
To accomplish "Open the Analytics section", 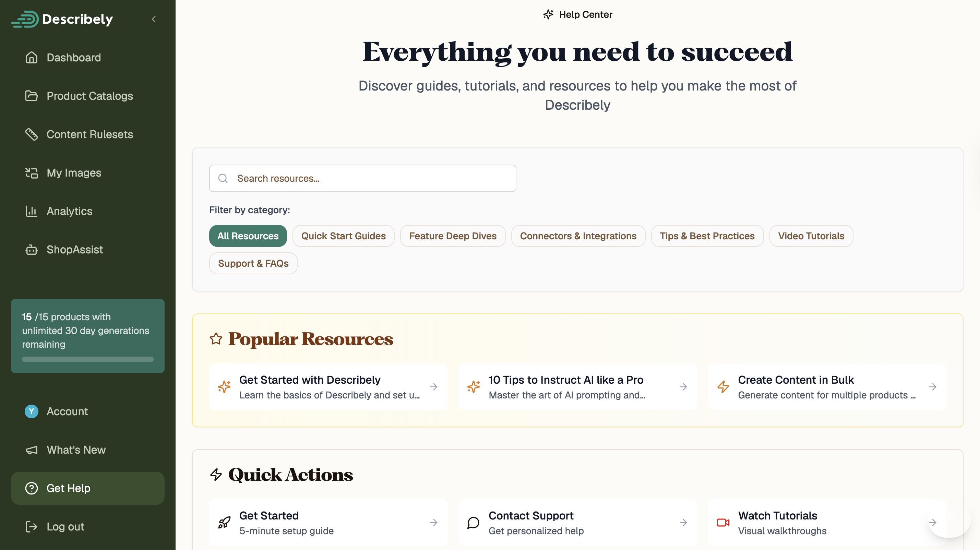I will click(x=87, y=211).
